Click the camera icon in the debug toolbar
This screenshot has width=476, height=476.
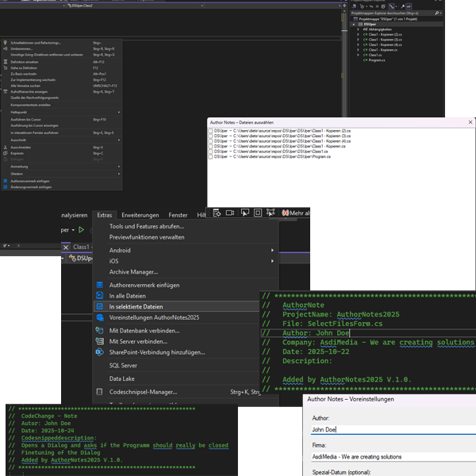(229, 213)
